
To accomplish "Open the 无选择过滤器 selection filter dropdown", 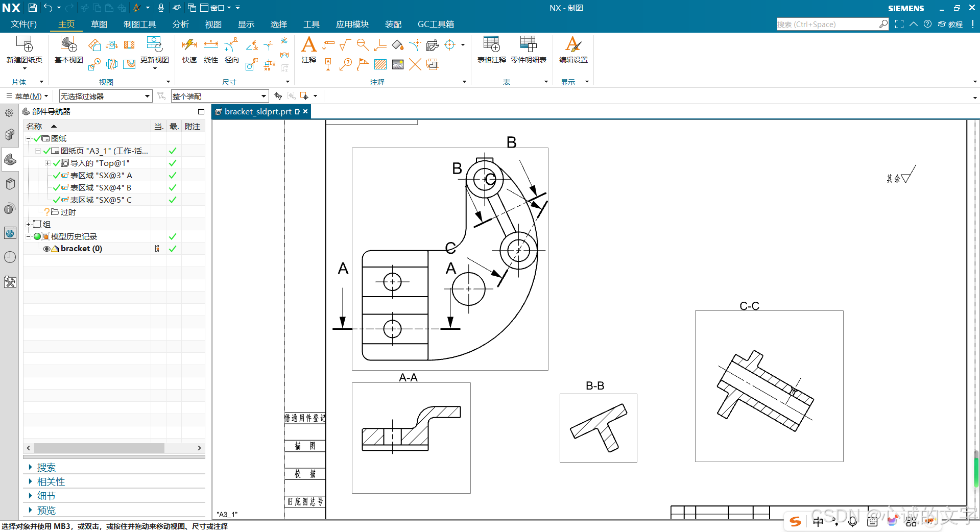I will coord(106,96).
